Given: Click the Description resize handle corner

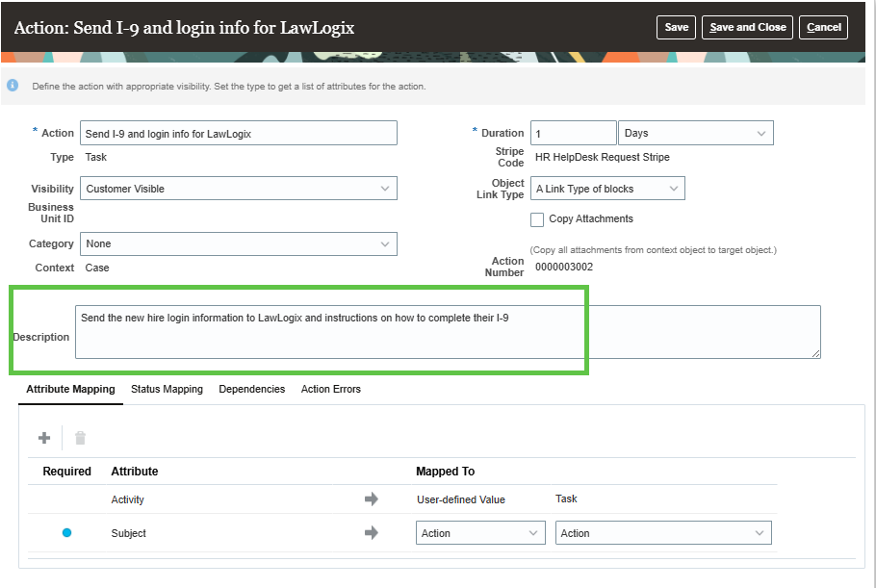Looking at the screenshot, I should pos(815,353).
